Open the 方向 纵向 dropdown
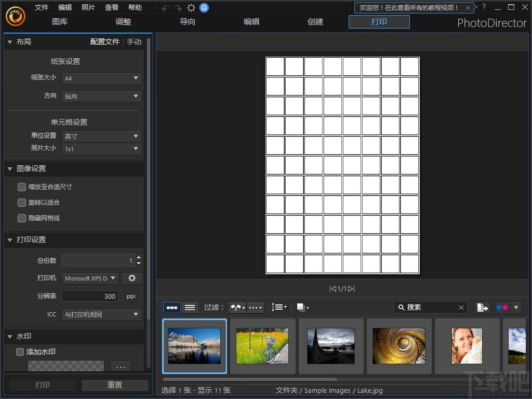Screen dimensions: 532x399 pyautogui.click(x=101, y=96)
